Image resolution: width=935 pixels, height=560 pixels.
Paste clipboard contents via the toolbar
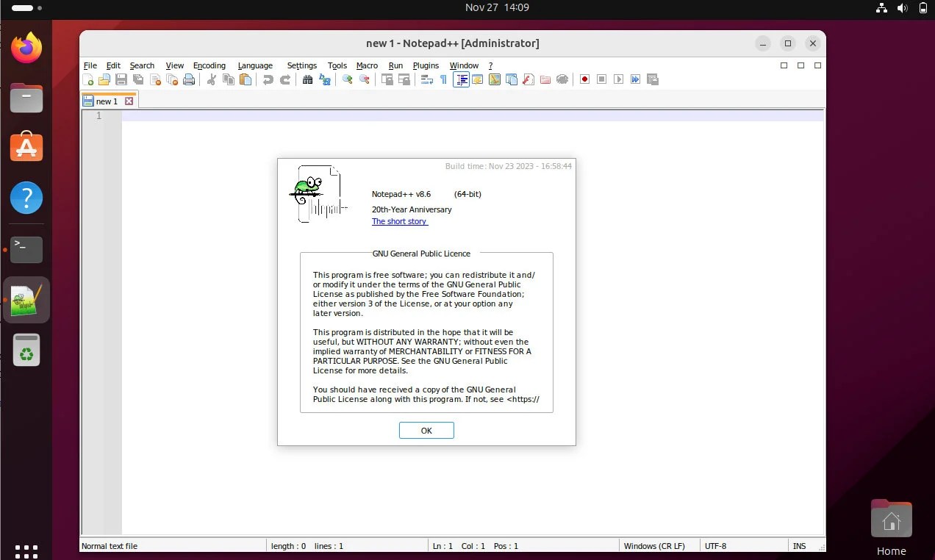pos(246,79)
